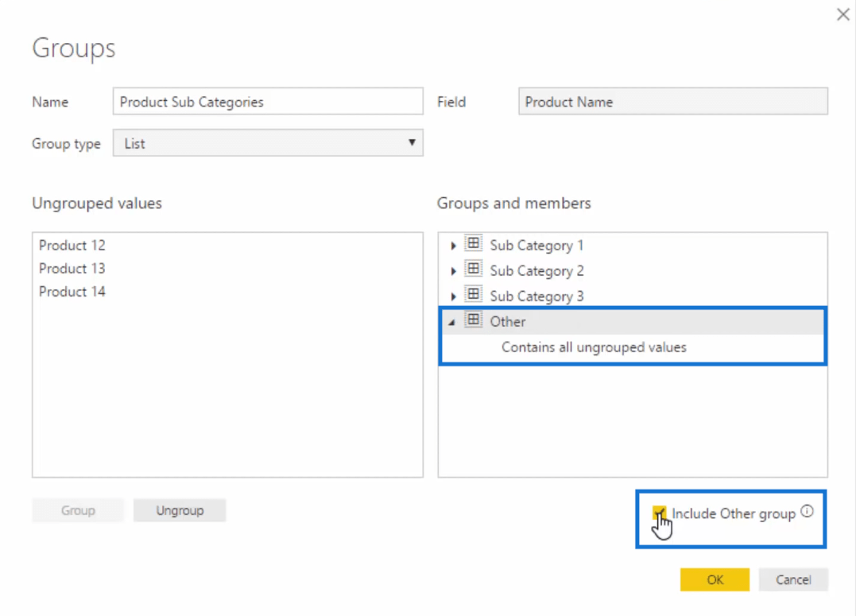Select the Sub Category 1 label
This screenshot has height=616, width=856.
click(536, 246)
